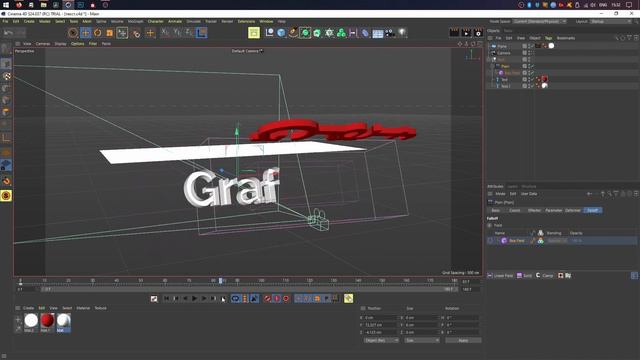Select the Box Field in Object Manager

coord(512,73)
